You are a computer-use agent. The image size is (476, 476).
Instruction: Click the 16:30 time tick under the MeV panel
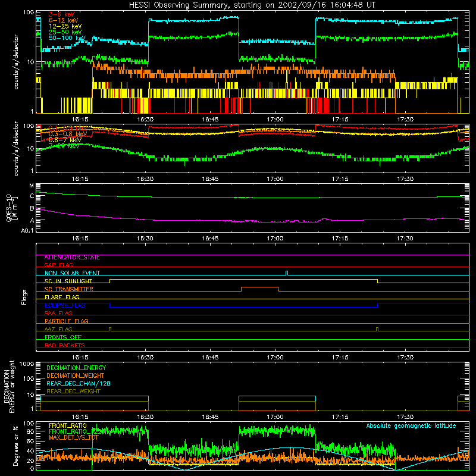pyautogui.click(x=145, y=179)
